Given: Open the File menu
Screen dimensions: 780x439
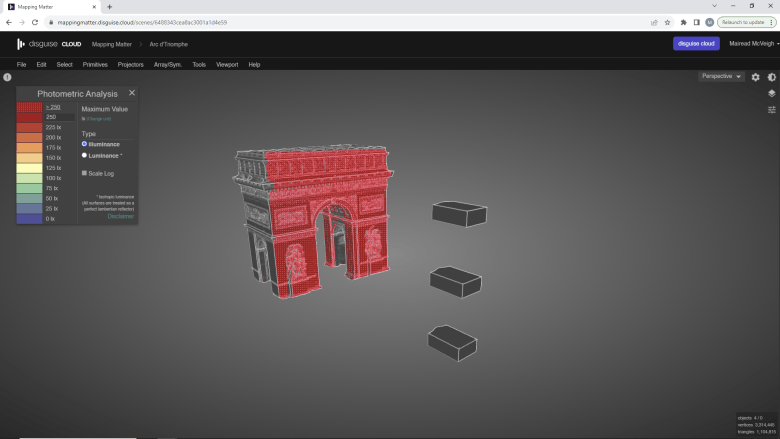Looking at the screenshot, I should 21,65.
